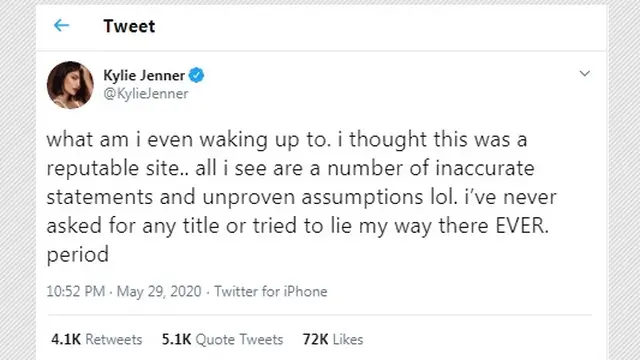The width and height of the screenshot is (640, 360).
Task: Click the May 29, 2020 date
Action: click(159, 291)
